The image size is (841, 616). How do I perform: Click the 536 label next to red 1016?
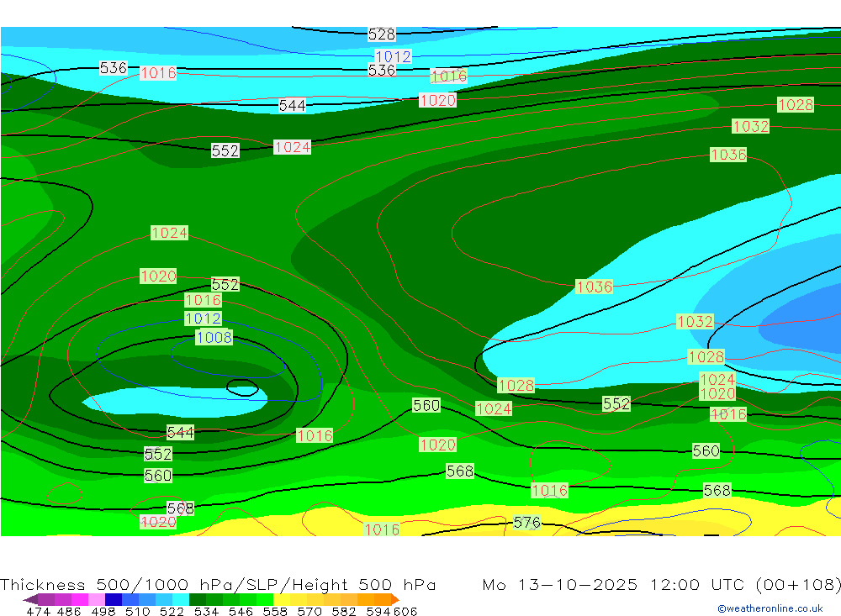pos(114,68)
